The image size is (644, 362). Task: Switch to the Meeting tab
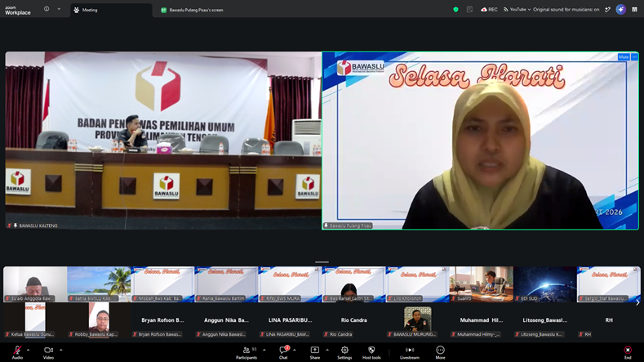[x=111, y=10]
